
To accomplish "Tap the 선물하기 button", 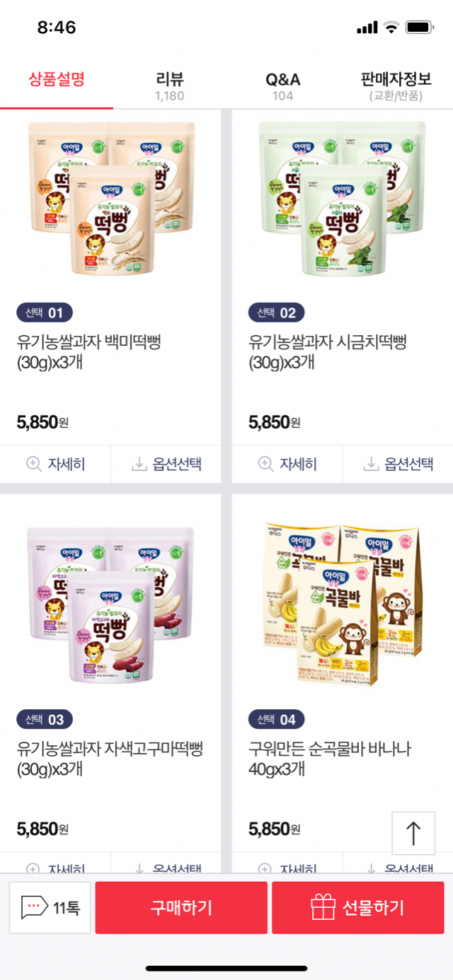I will click(x=358, y=908).
